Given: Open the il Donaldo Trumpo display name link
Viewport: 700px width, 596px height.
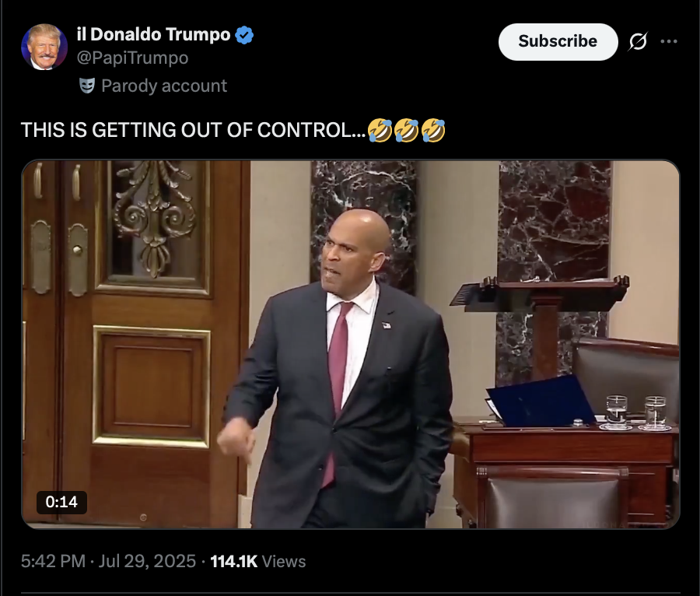Looking at the screenshot, I should 153,34.
